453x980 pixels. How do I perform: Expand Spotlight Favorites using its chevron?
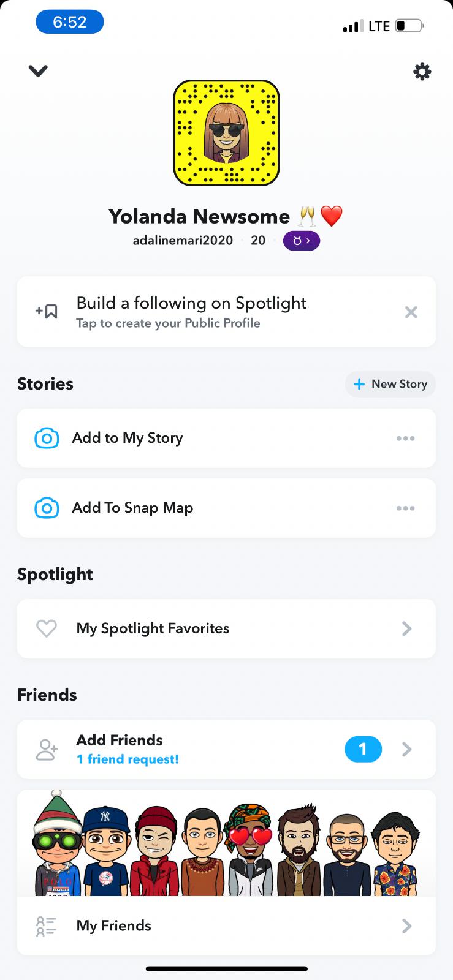[406, 628]
